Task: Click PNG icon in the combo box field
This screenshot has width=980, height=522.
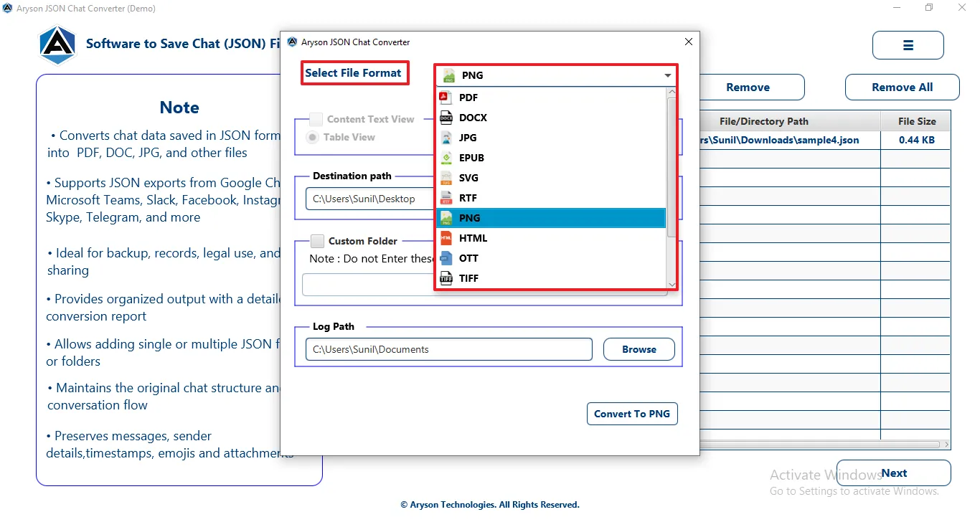Action: point(449,75)
